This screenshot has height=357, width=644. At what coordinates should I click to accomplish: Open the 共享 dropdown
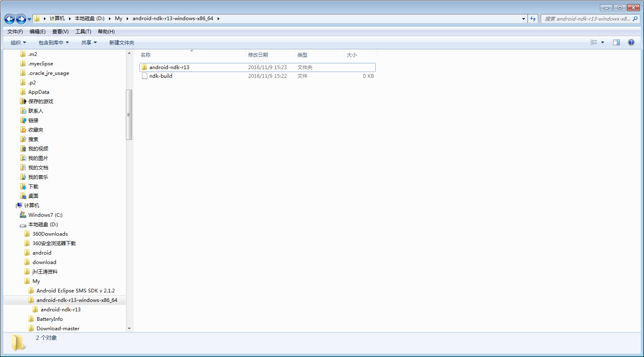tap(89, 42)
